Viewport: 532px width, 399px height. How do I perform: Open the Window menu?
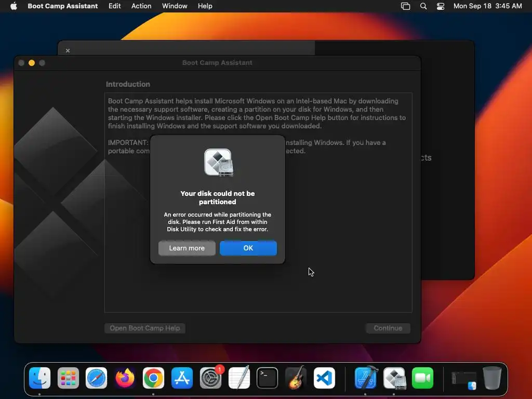(175, 6)
